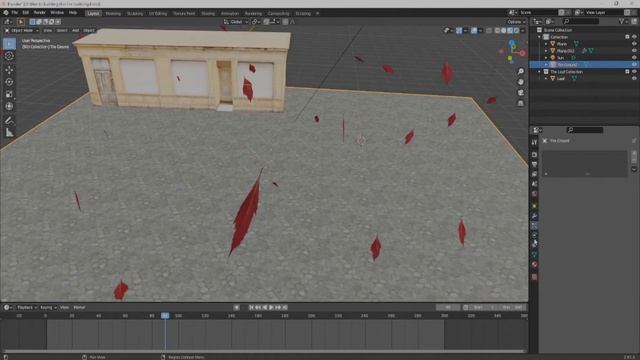Open Active Tool properties tab

[534, 142]
